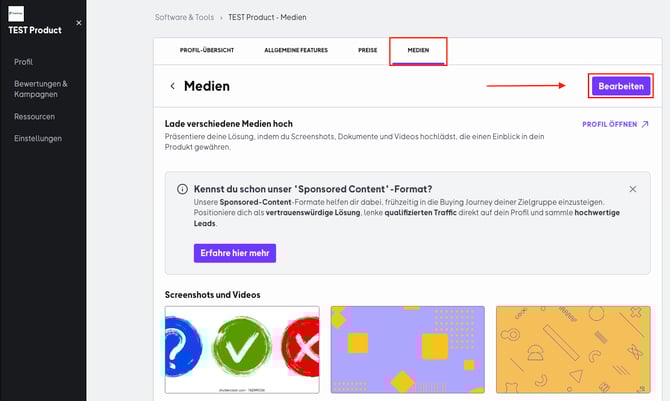This screenshot has width=670, height=401.
Task: Click the back arrow beside Medien heading
Action: [173, 86]
